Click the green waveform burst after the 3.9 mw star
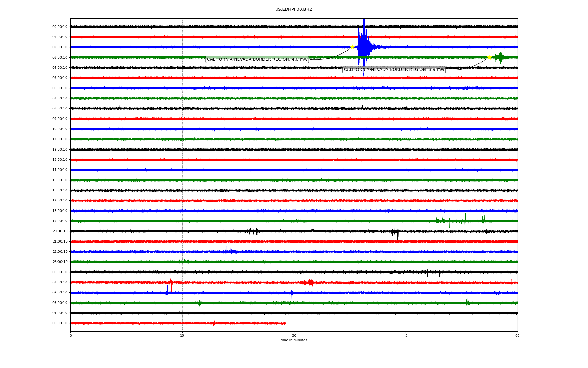The image size is (588, 368). coord(501,57)
